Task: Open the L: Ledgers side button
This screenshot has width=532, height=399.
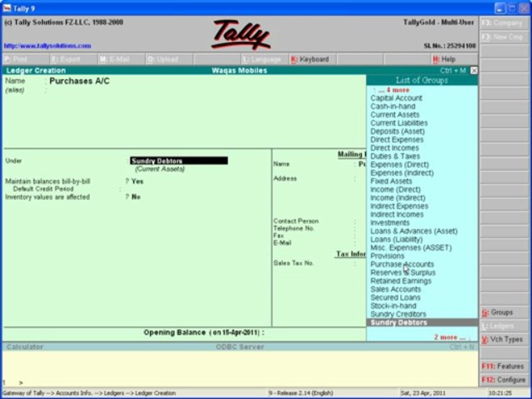Action: 504,326
